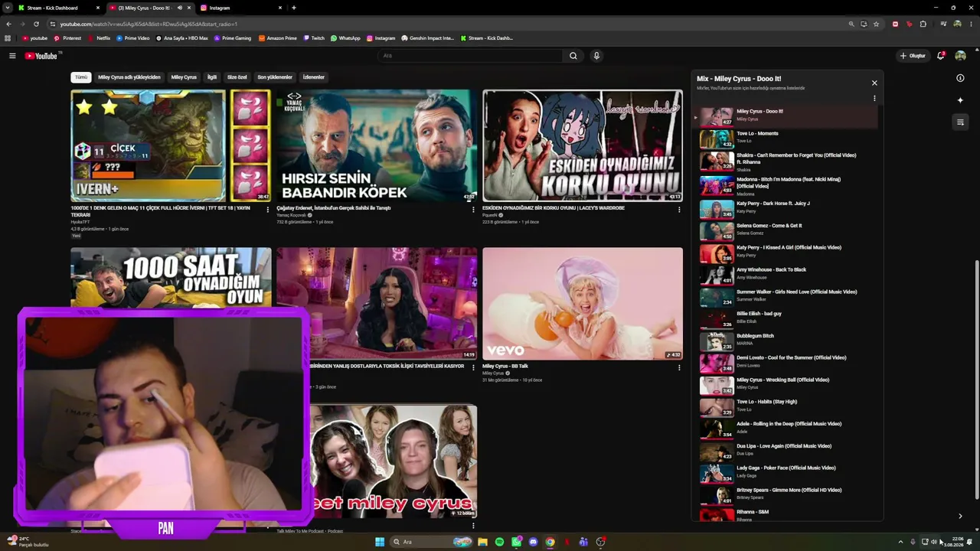Open a new browser tab
980x551 pixels.
294,8
